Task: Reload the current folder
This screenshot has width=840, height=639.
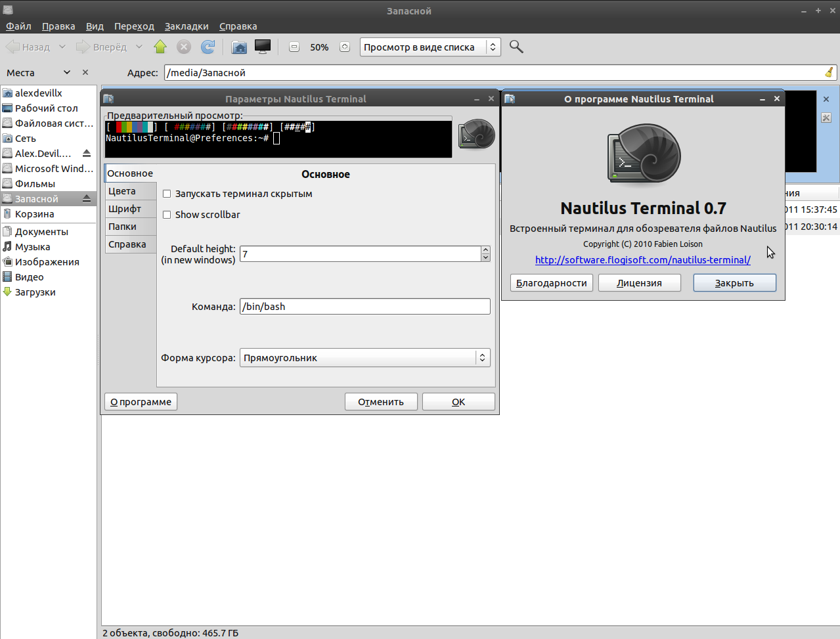Action: 208,47
